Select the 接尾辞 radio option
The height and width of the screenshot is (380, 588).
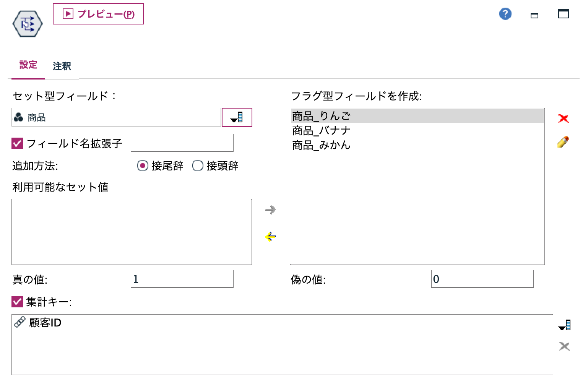point(143,166)
